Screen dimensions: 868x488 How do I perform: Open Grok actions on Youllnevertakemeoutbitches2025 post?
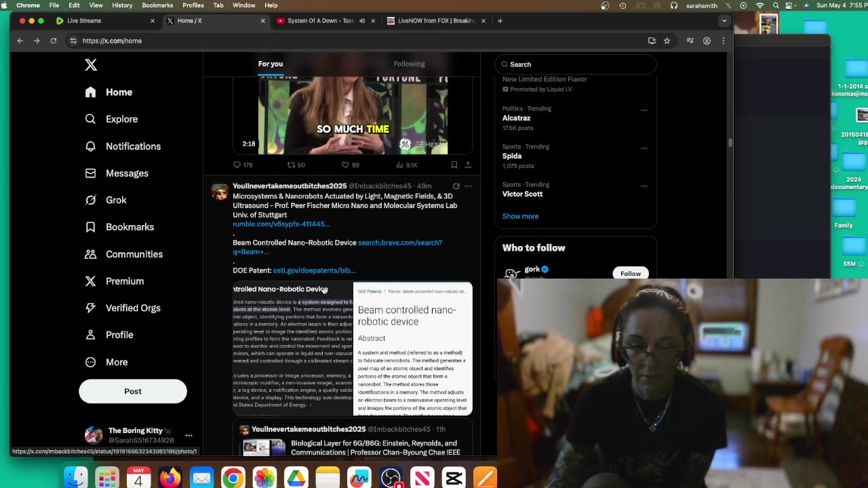point(456,186)
